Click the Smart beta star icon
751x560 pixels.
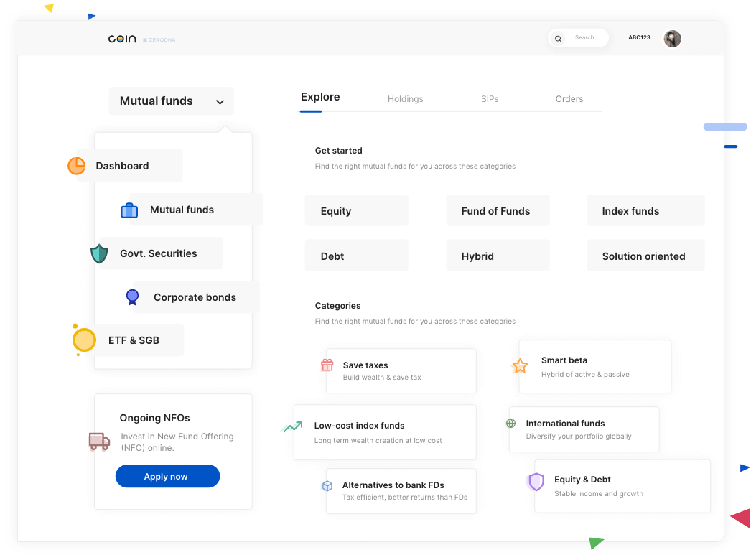tap(520, 366)
